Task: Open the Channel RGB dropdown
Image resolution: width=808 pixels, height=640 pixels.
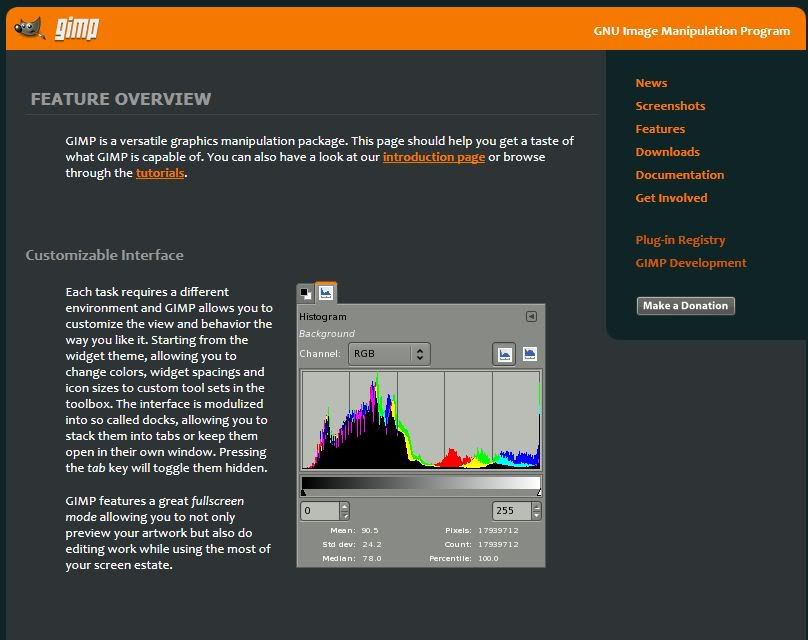Action: (389, 354)
